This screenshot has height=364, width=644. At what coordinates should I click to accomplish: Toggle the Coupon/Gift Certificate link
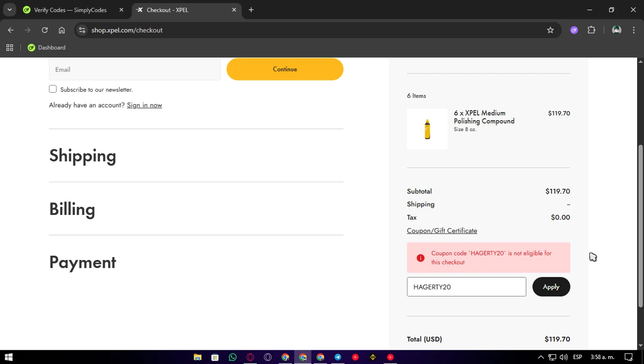[x=442, y=231]
